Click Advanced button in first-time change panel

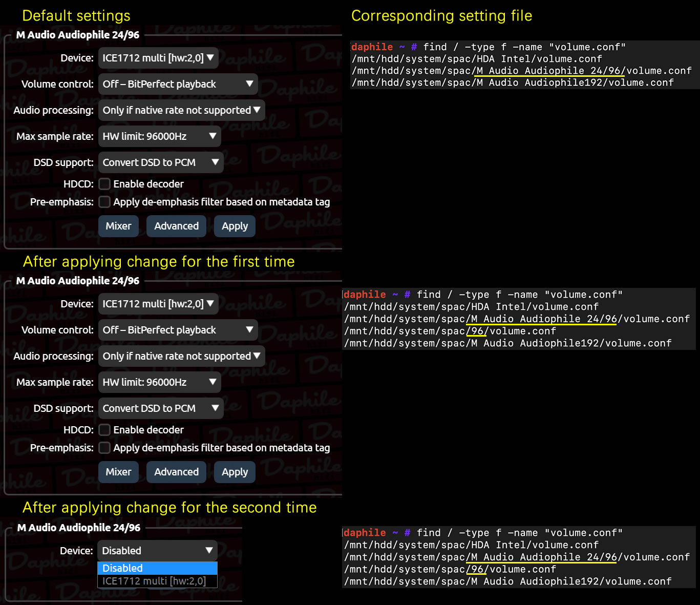tap(176, 472)
